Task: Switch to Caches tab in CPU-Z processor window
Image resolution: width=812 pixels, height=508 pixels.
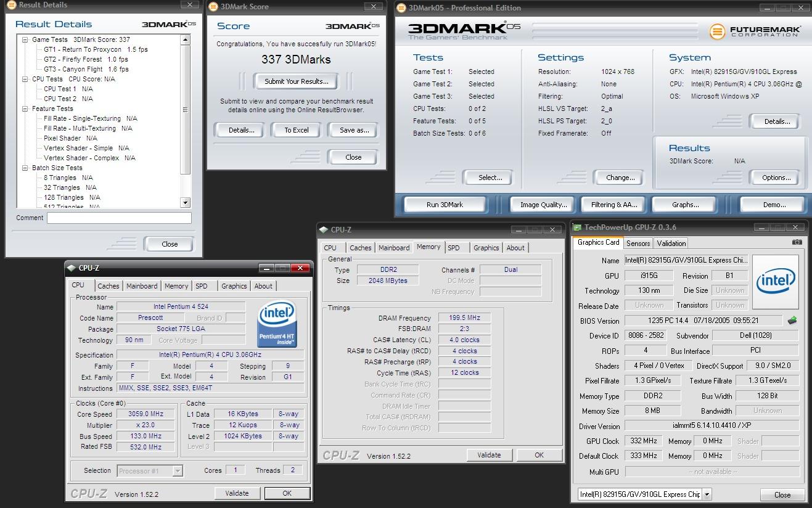Action: point(108,286)
